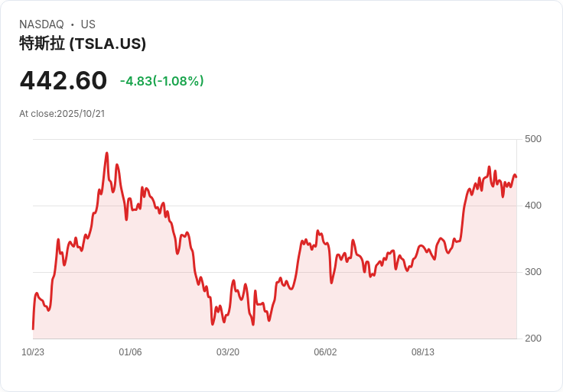Click the 08/13 date axis label
Image resolution: width=563 pixels, height=392 pixels.
click(x=422, y=352)
